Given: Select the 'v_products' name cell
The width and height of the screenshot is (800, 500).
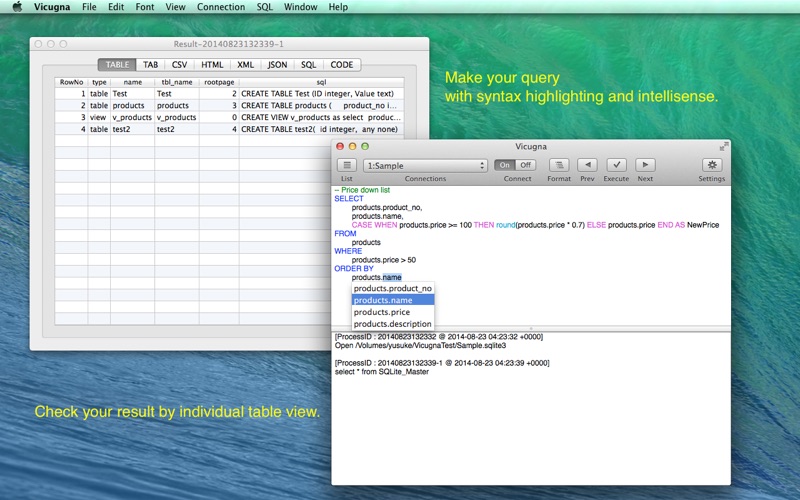Looking at the screenshot, I should coord(133,117).
